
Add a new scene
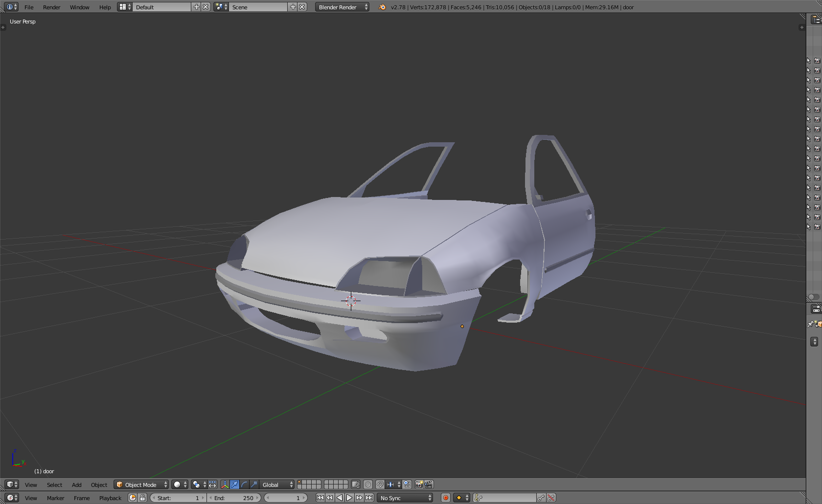click(293, 7)
